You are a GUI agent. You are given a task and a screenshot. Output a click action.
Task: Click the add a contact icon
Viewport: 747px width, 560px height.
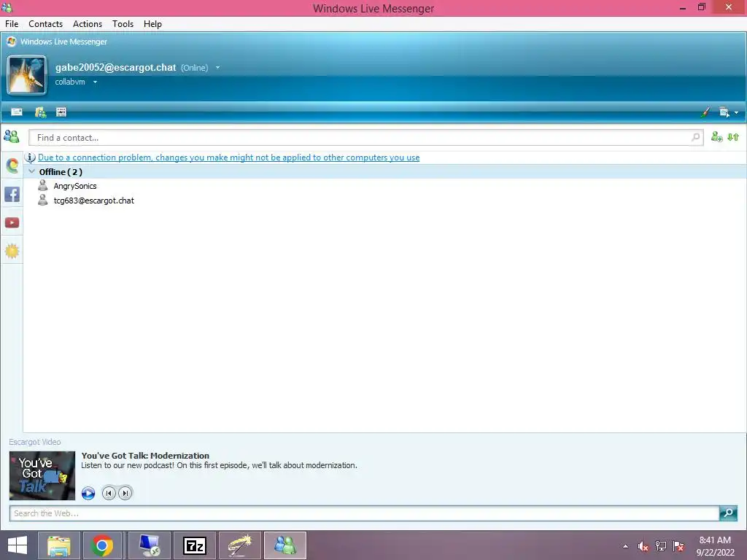[x=716, y=137]
